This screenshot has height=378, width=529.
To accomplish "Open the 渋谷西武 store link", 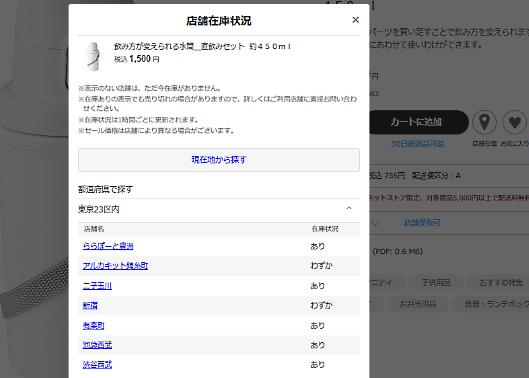I will coord(97,364).
